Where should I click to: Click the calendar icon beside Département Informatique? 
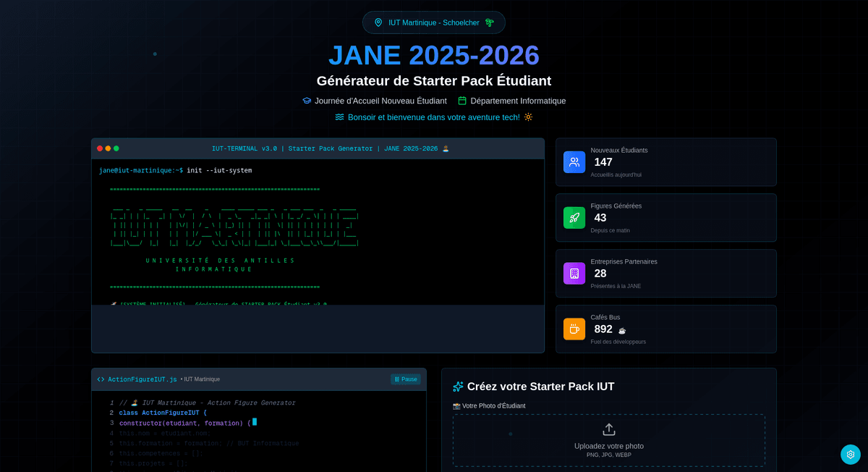coord(462,101)
